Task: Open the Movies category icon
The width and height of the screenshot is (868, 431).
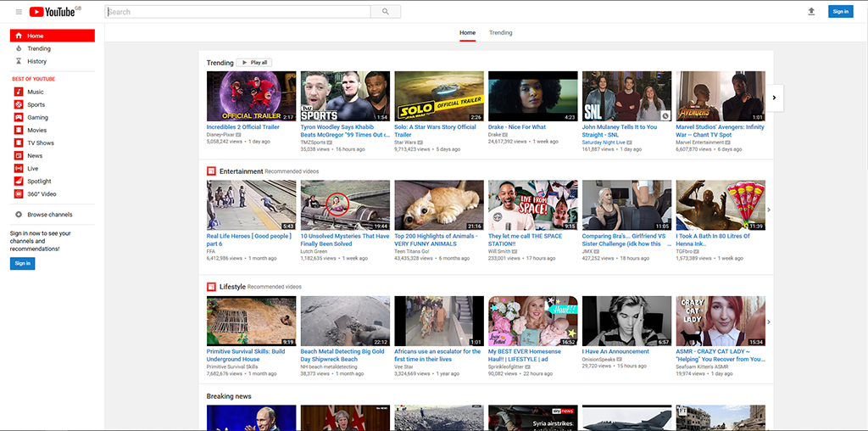Action: click(19, 130)
